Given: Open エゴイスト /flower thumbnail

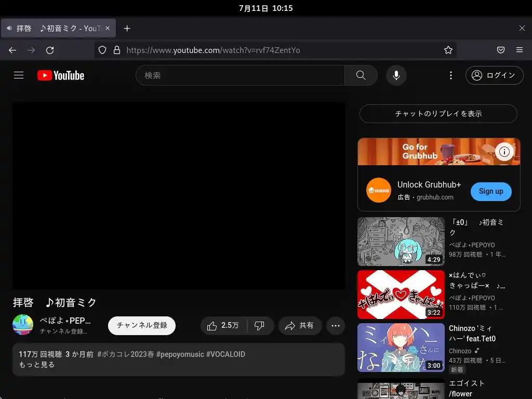Looking at the screenshot, I should click(401, 389).
